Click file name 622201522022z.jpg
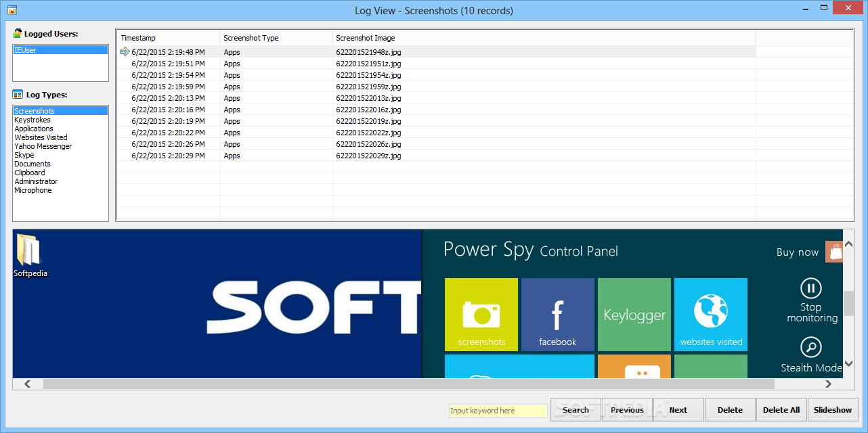This screenshot has height=433, width=868. tap(368, 133)
